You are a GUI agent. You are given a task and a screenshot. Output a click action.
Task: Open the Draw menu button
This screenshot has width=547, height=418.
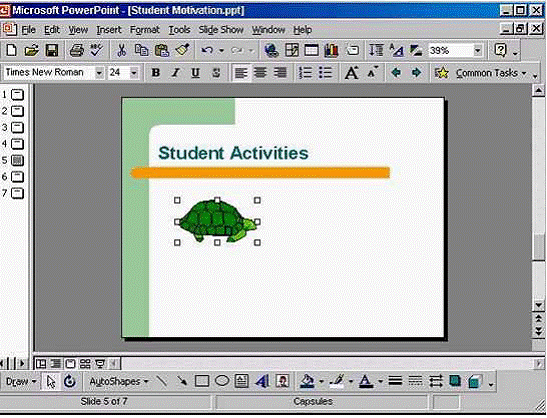tap(21, 381)
